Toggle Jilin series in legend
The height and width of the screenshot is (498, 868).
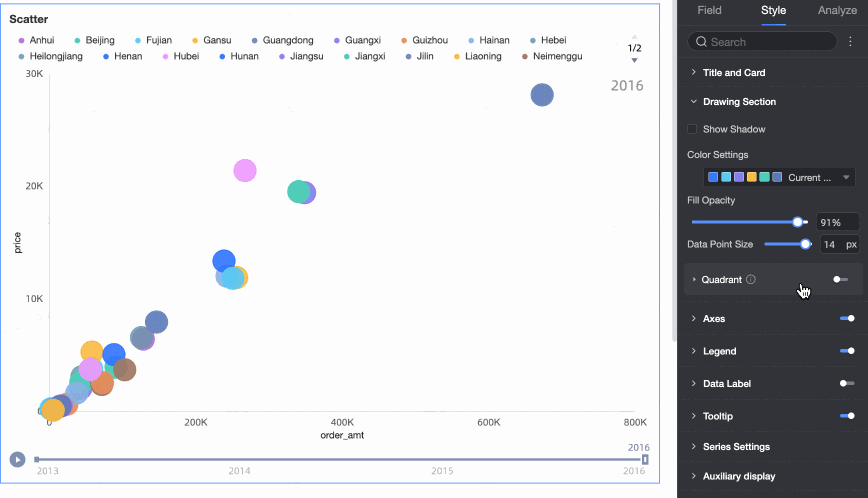pos(419,56)
